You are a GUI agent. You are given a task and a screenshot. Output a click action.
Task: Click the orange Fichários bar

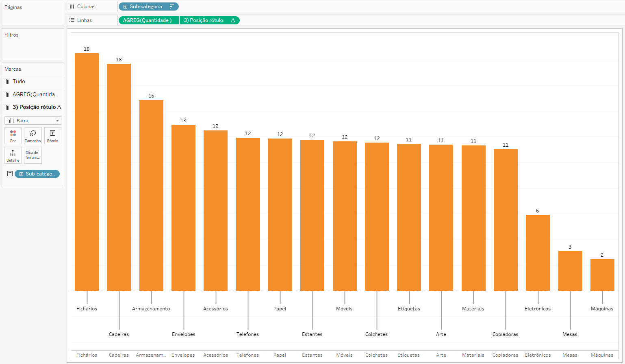87,171
